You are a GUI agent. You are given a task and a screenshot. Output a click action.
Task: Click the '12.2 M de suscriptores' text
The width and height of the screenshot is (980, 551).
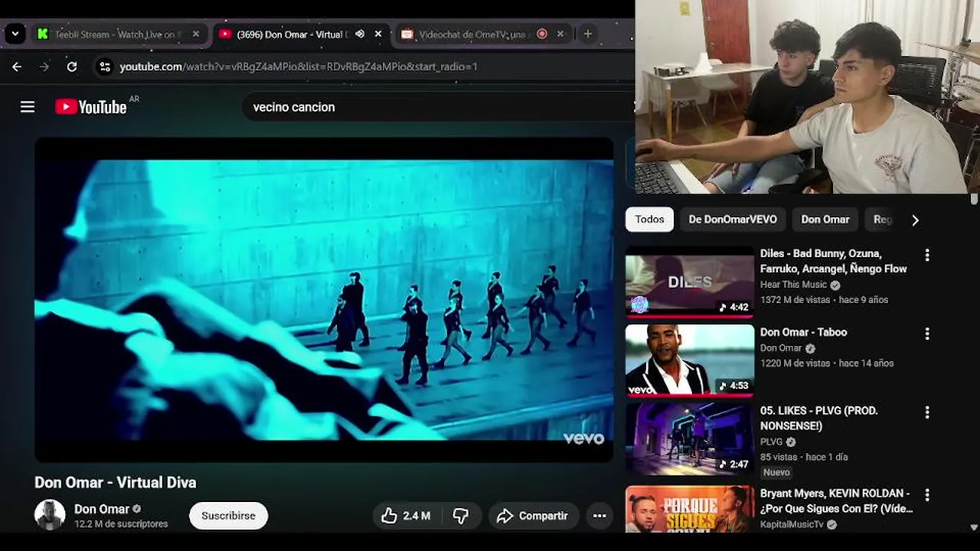pyautogui.click(x=121, y=524)
